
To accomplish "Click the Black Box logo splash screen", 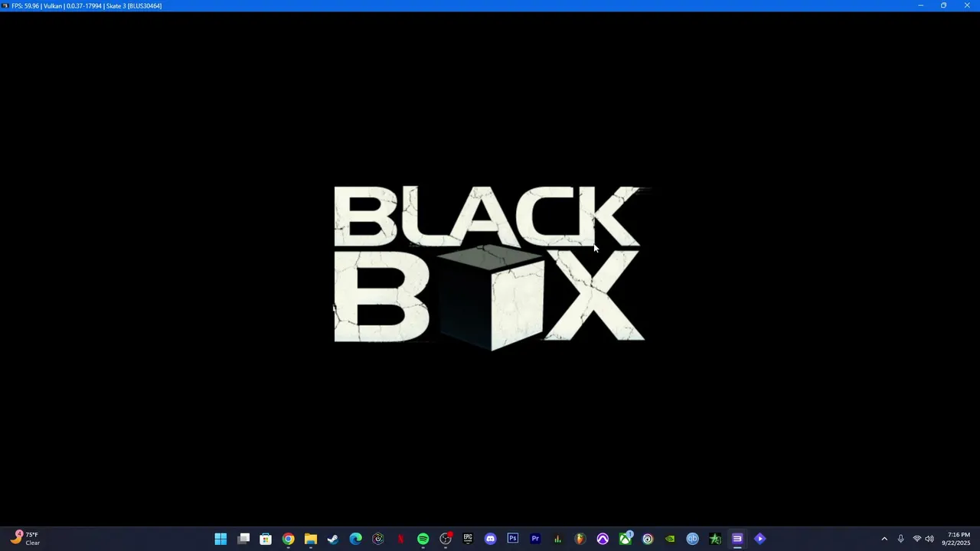I will [x=490, y=268].
